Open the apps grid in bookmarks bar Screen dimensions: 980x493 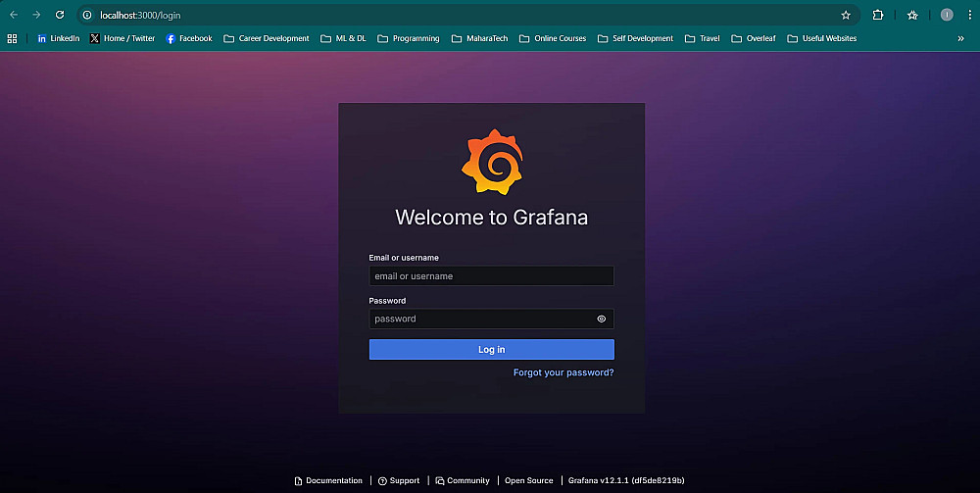coord(12,39)
